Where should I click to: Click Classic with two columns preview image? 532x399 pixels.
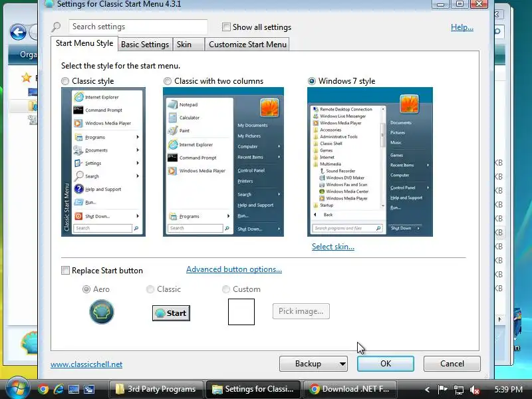(x=223, y=162)
